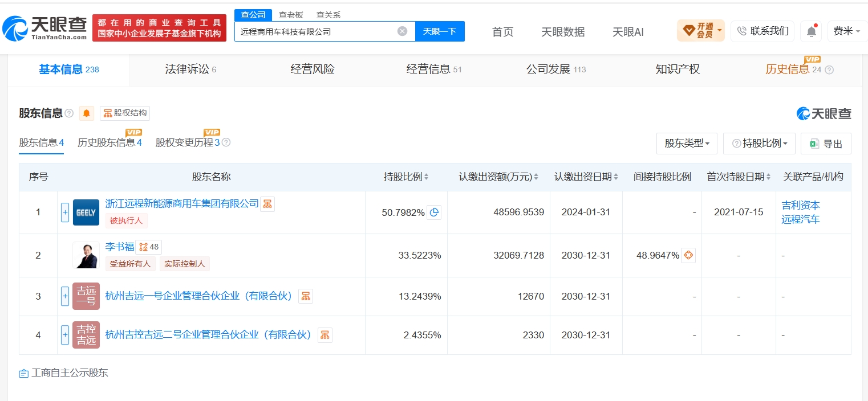Click the help icon beside 股权变更历程
The height and width of the screenshot is (401, 868).
point(226,142)
